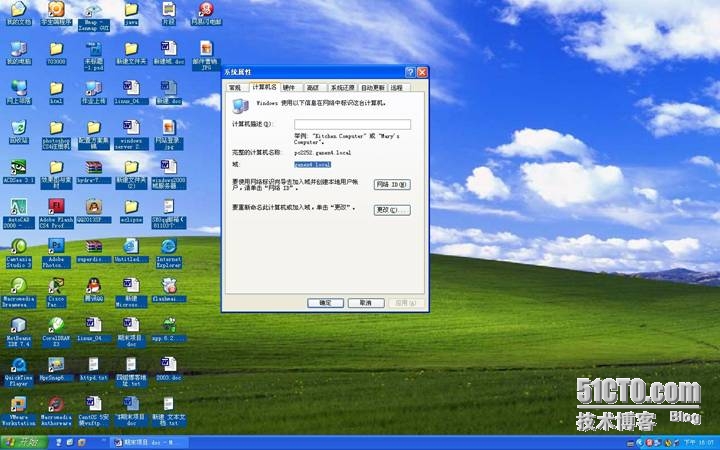
Task: Select the 2003.doc file icon
Action: pyautogui.click(x=169, y=370)
